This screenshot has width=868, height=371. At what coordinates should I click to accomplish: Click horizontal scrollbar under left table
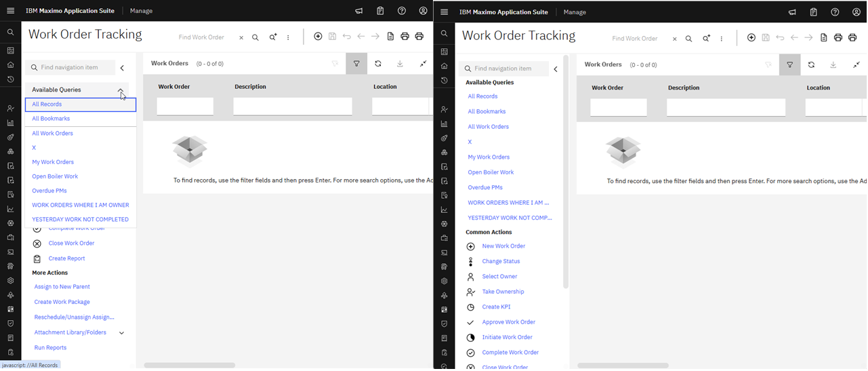(189, 366)
